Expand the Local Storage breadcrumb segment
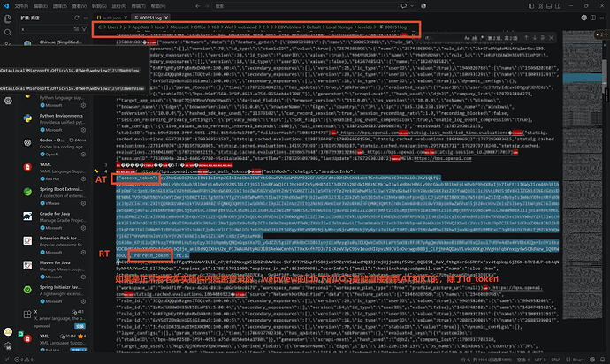Screen dimensions: 610x364 339,27
